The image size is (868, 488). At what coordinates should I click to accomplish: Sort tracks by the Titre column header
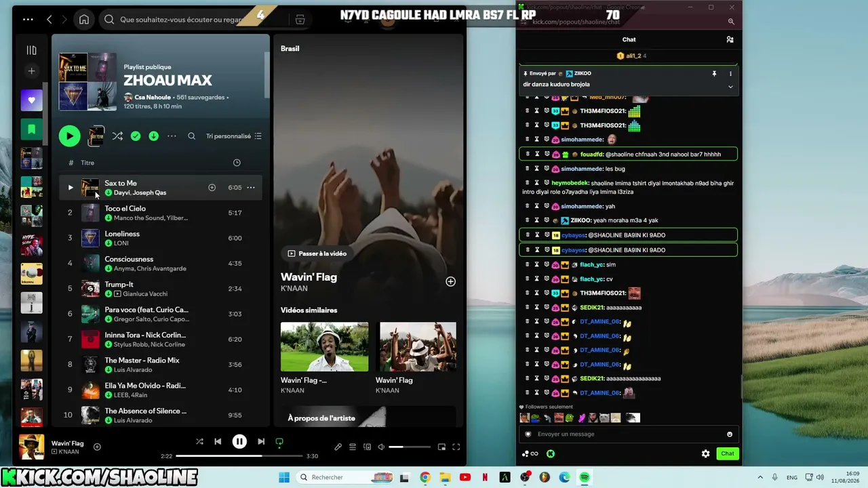(87, 163)
